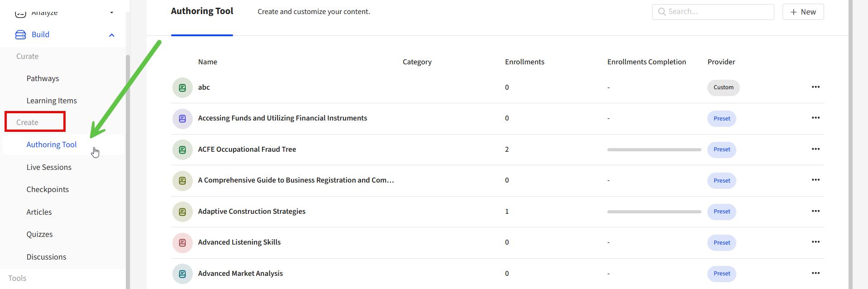Click the Build icon in the sidebar
Image resolution: width=868 pixels, height=289 pixels.
point(21,35)
